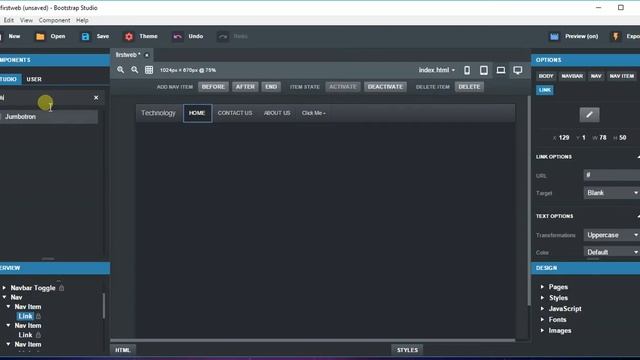The width and height of the screenshot is (640, 360).
Task: Add nav item at End
Action: pos(271,87)
